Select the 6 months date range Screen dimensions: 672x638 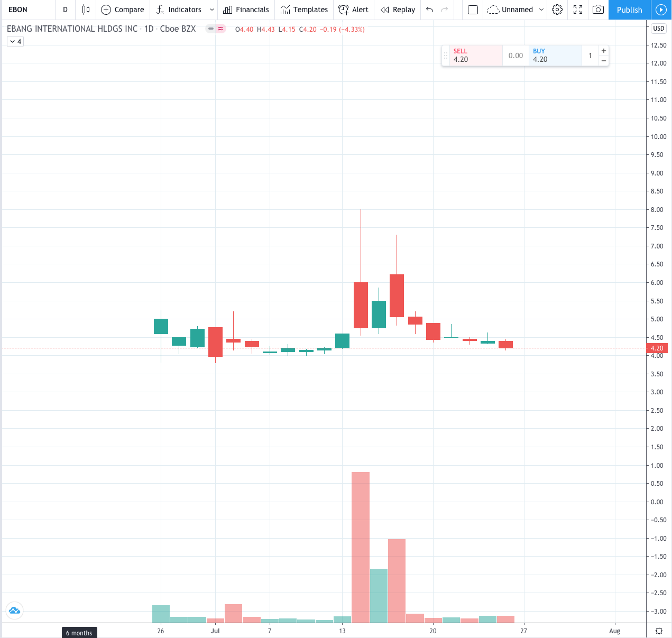pyautogui.click(x=79, y=633)
